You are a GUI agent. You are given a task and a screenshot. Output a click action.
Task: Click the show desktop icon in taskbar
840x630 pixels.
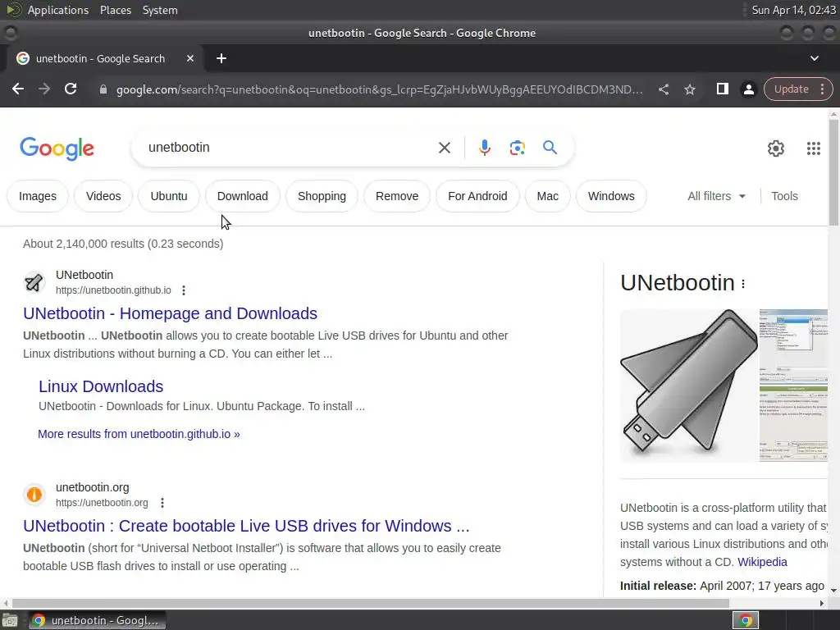pos(10,620)
